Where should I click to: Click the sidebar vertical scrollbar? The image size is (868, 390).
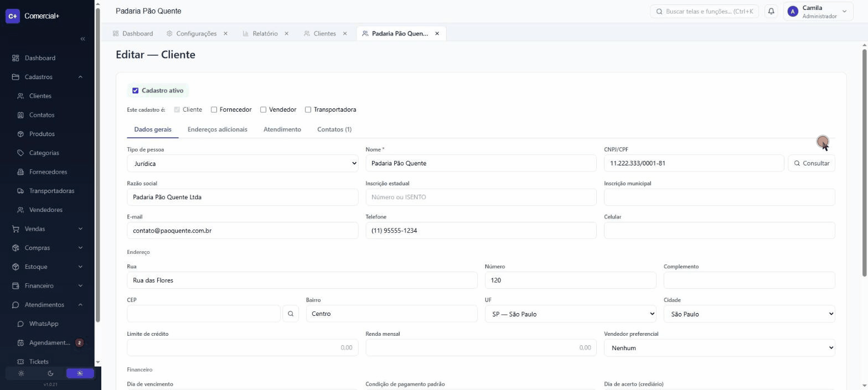click(98, 164)
